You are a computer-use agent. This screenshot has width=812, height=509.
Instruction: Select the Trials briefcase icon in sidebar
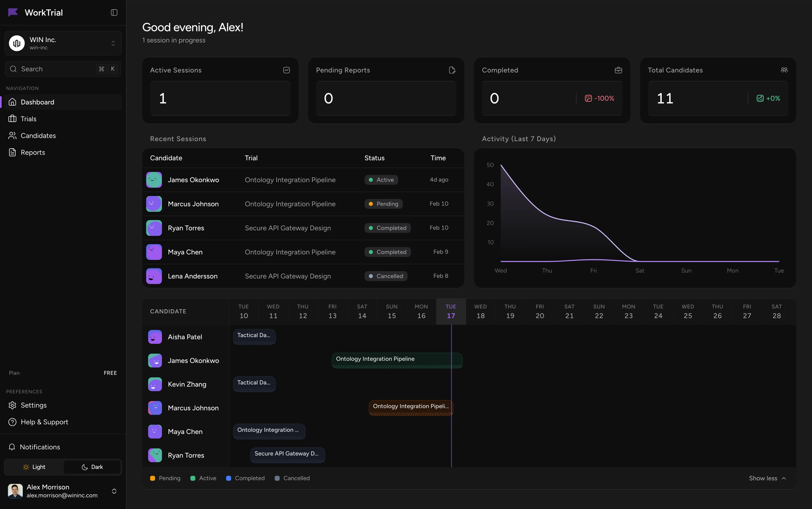pyautogui.click(x=12, y=118)
